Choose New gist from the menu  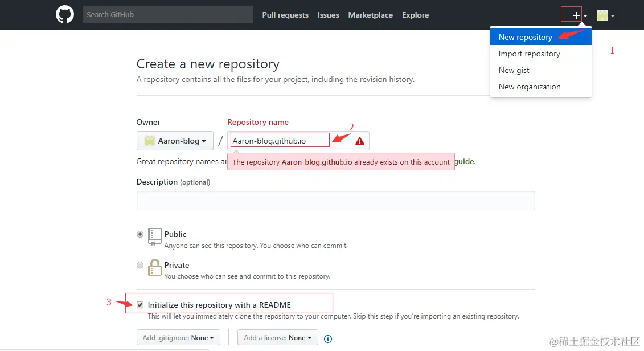pos(540,70)
